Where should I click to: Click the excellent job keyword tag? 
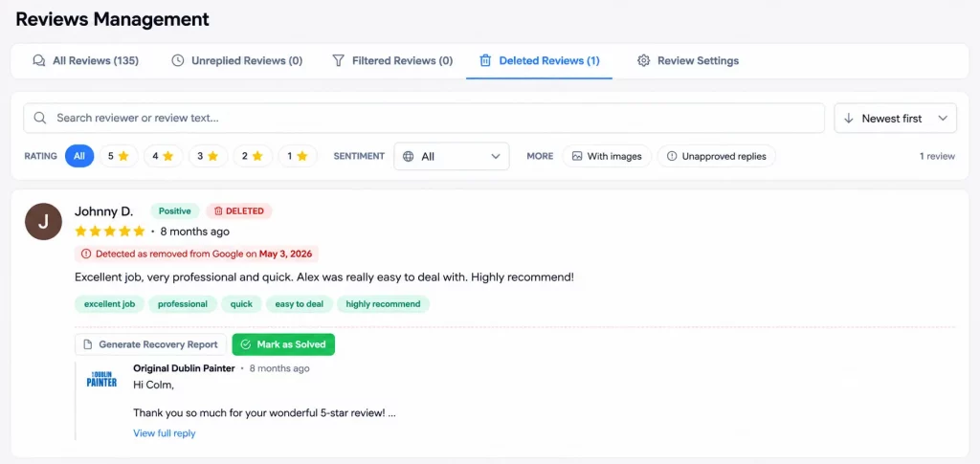point(109,304)
